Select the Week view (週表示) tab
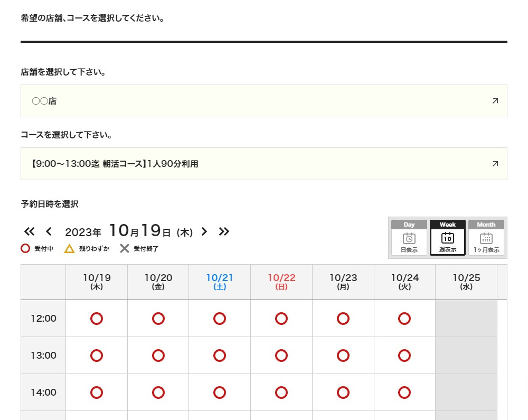 point(447,238)
